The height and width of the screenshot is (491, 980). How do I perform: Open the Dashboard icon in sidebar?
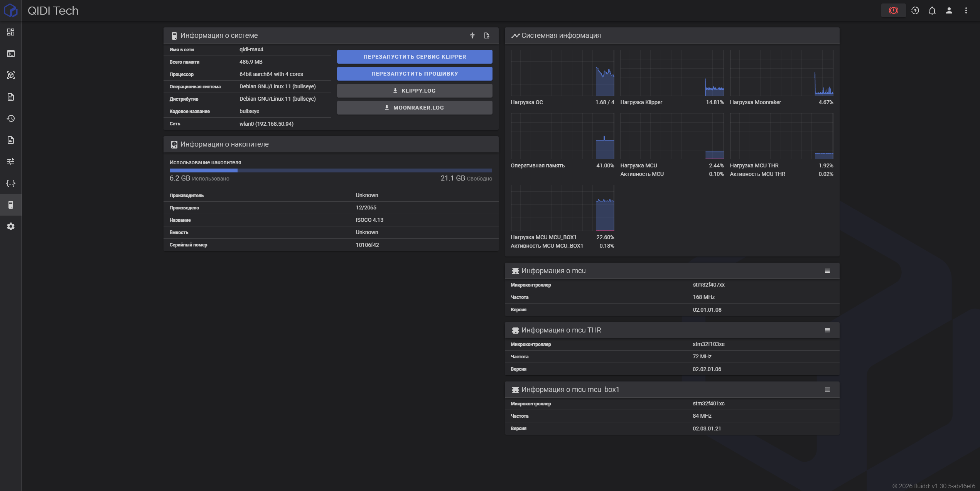[x=11, y=32]
